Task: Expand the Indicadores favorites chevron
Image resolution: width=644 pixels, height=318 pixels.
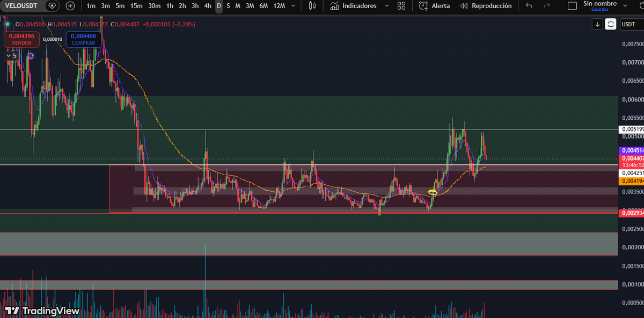Action: point(386,6)
